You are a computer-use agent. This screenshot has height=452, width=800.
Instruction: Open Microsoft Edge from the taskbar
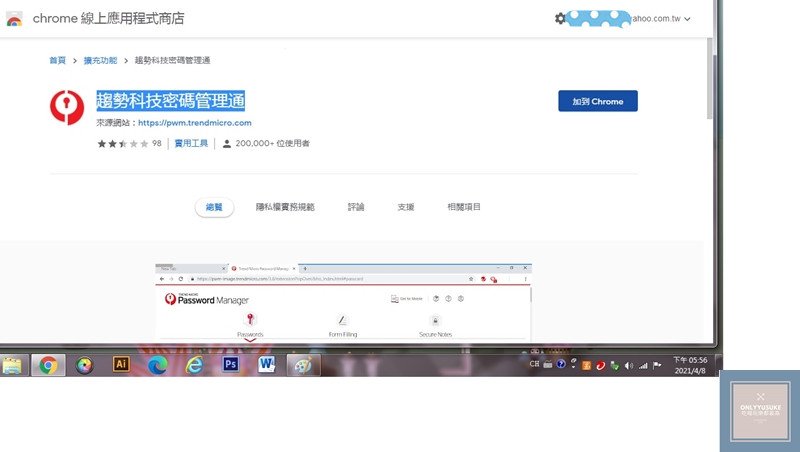158,365
